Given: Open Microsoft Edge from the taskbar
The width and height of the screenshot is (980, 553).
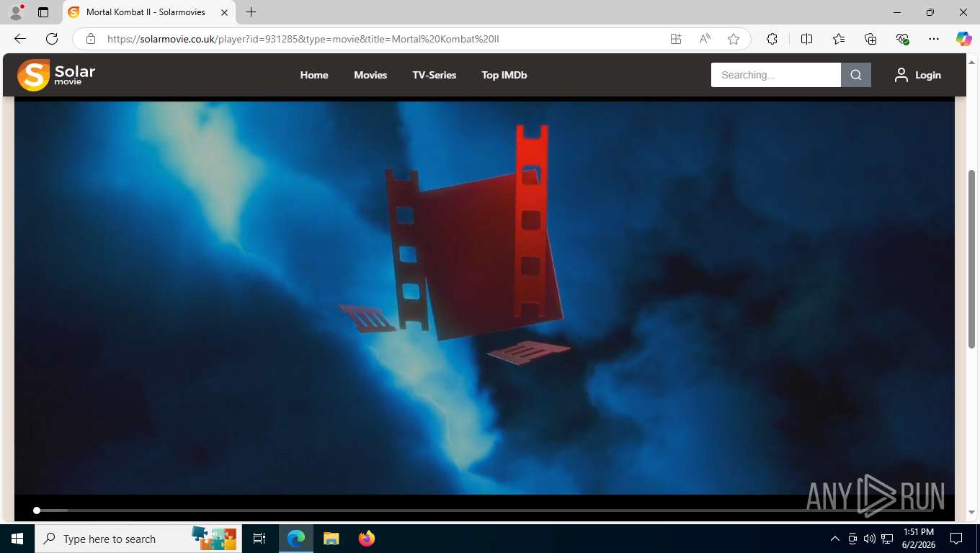Looking at the screenshot, I should pos(296,539).
